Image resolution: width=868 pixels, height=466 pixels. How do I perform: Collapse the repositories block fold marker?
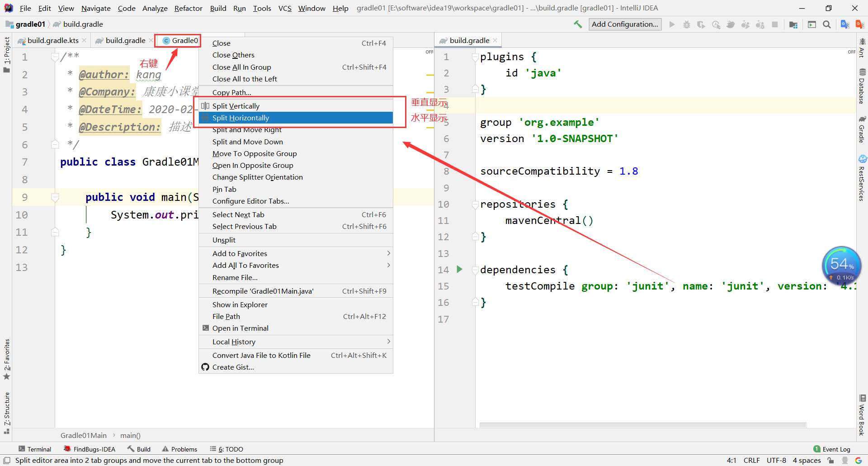point(475,204)
